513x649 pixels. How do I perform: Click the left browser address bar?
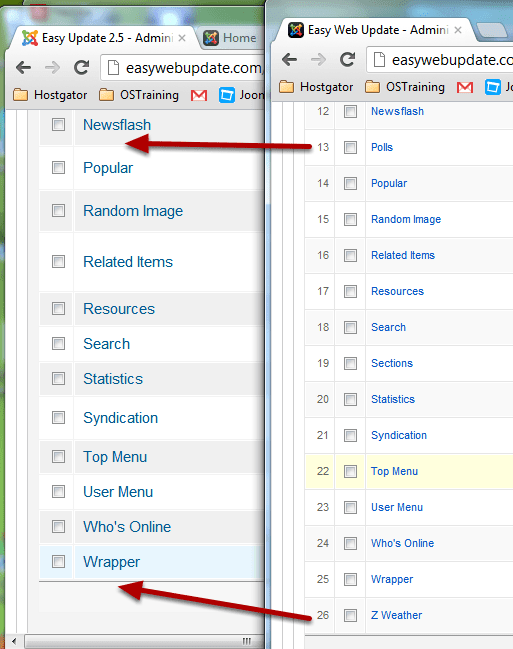(183, 67)
